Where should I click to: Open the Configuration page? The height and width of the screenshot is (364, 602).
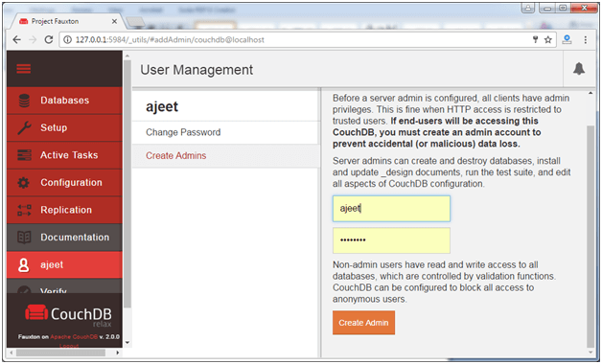click(x=64, y=183)
